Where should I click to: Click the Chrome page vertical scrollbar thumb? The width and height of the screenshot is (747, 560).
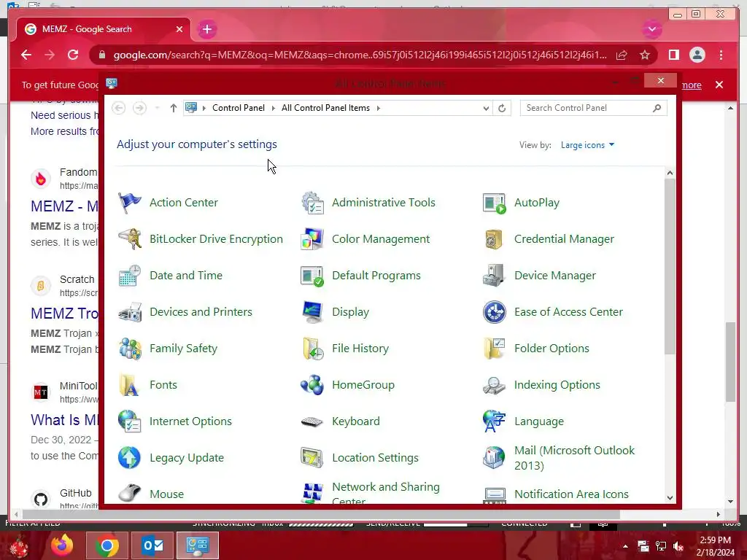tap(729, 362)
